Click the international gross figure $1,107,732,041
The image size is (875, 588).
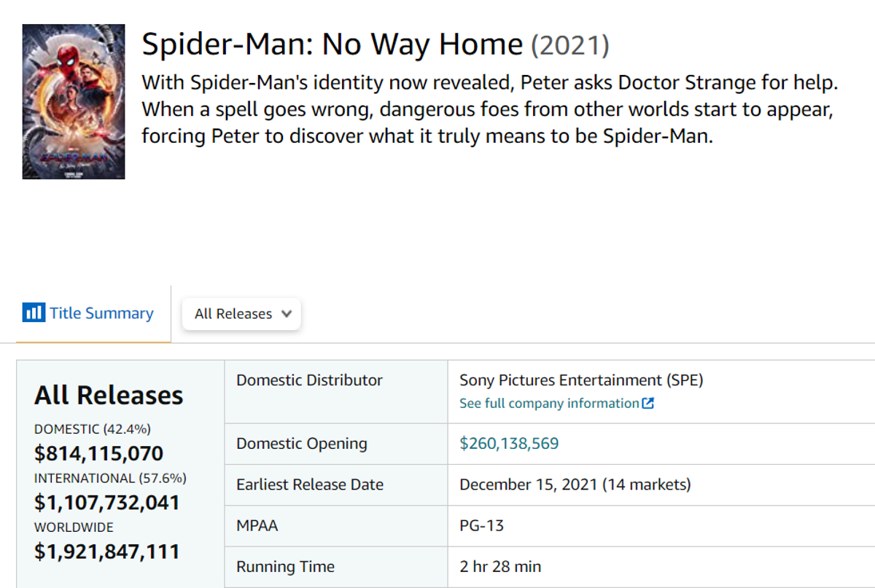point(107,502)
